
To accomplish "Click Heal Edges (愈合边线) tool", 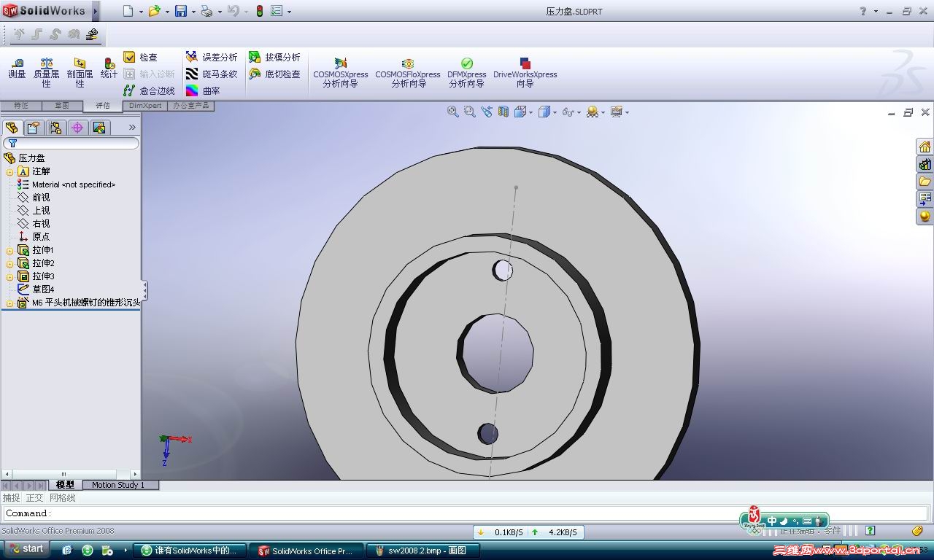I will coord(150,91).
